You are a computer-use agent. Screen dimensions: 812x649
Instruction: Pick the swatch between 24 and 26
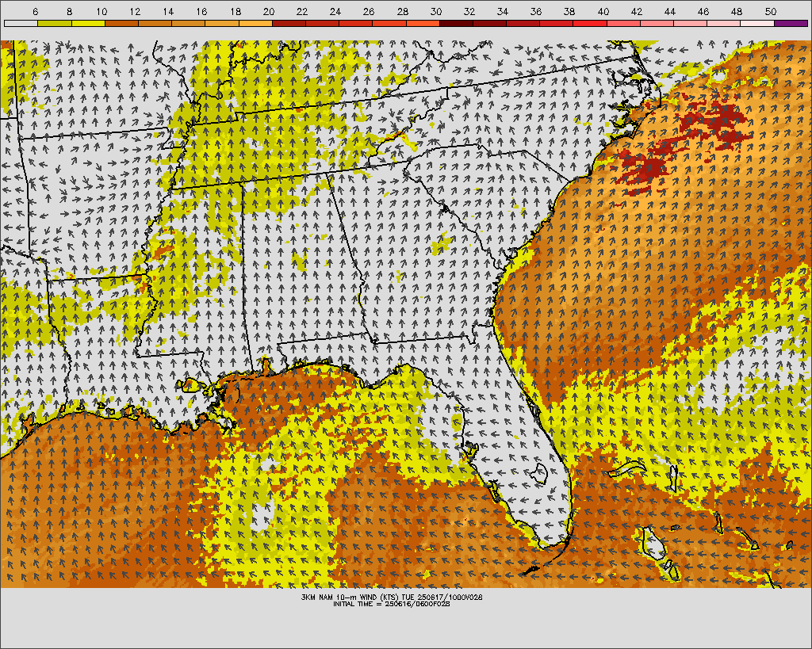(356, 23)
